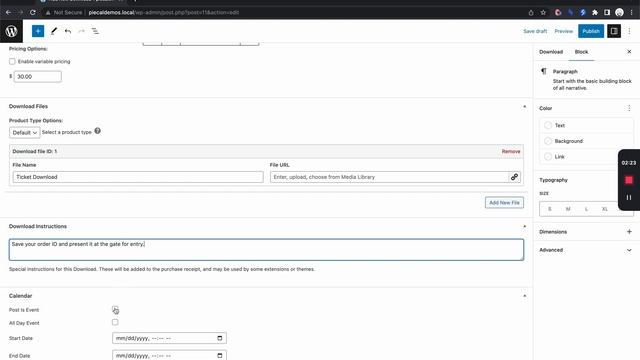The width and height of the screenshot is (640, 360).
Task: Enable variable pricing checkbox
Action: 12,61
